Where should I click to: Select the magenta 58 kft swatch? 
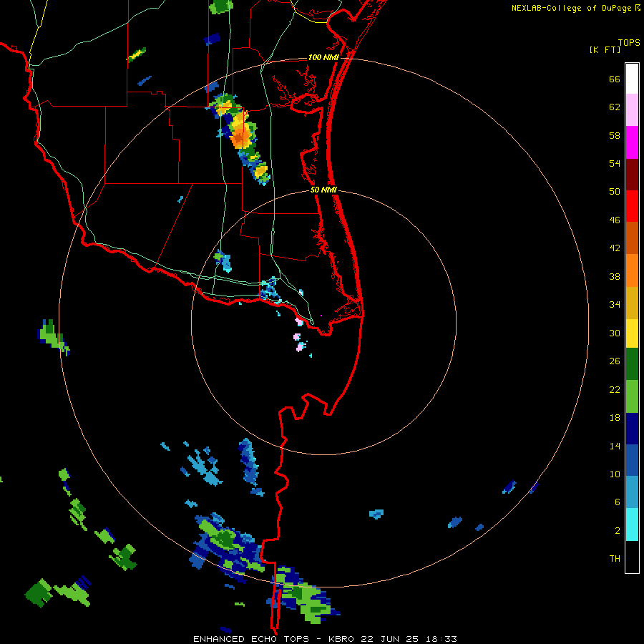[x=632, y=142]
